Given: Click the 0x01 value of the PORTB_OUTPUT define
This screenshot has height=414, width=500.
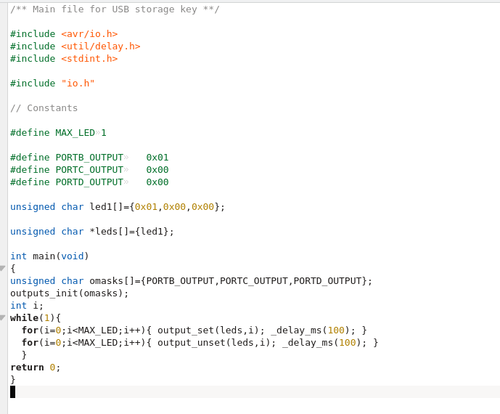Looking at the screenshot, I should (157, 157).
